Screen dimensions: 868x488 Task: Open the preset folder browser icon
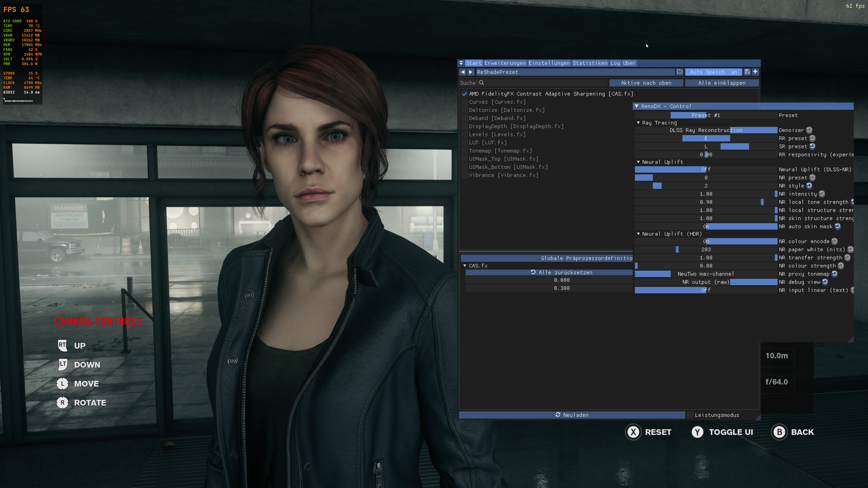point(680,72)
